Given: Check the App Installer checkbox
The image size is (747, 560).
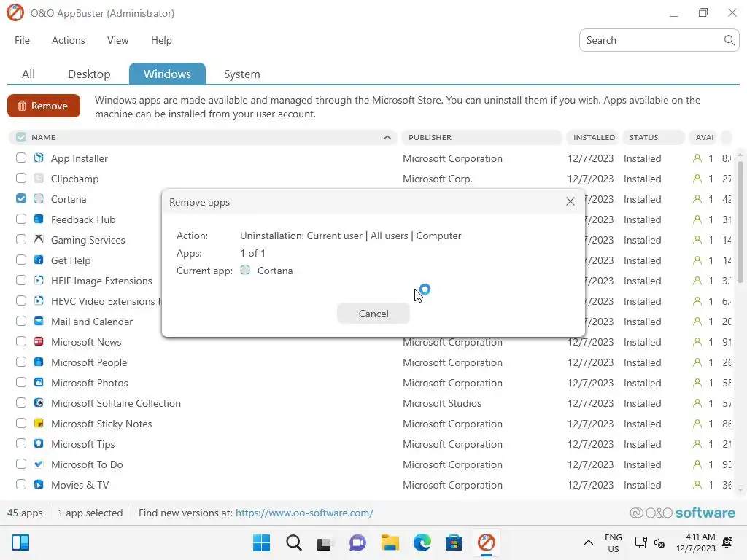Looking at the screenshot, I should pos(21,157).
